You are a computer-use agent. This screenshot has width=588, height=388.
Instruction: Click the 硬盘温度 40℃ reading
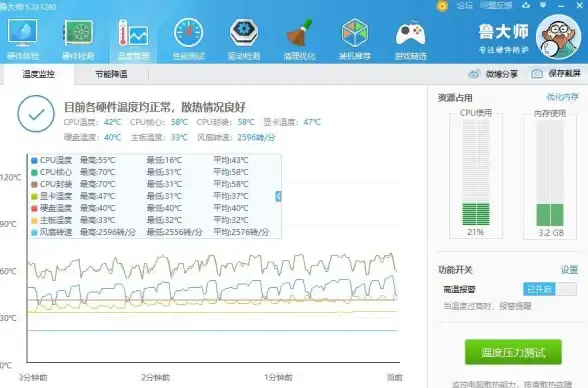(x=93, y=138)
